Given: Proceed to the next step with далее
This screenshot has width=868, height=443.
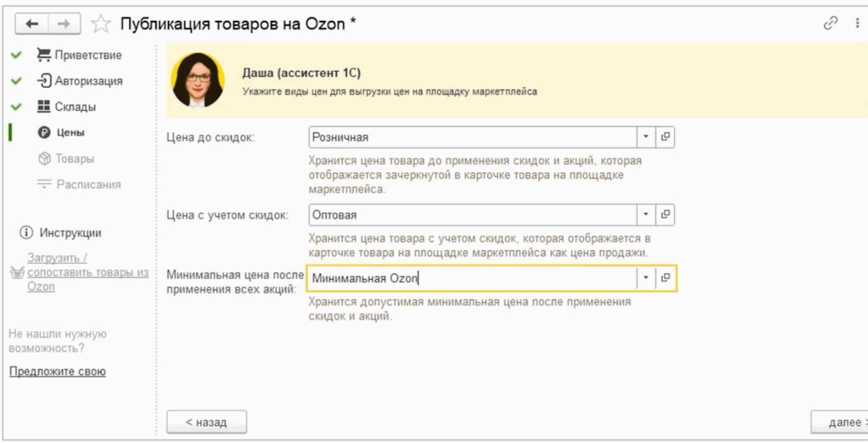Looking at the screenshot, I should [840, 422].
